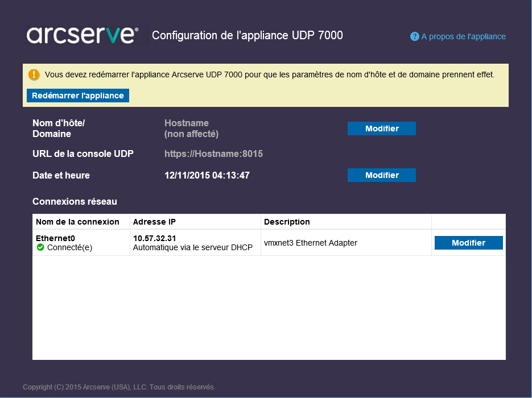The width and height of the screenshot is (532, 398).
Task: Click the Description column header
Action: (x=287, y=222)
